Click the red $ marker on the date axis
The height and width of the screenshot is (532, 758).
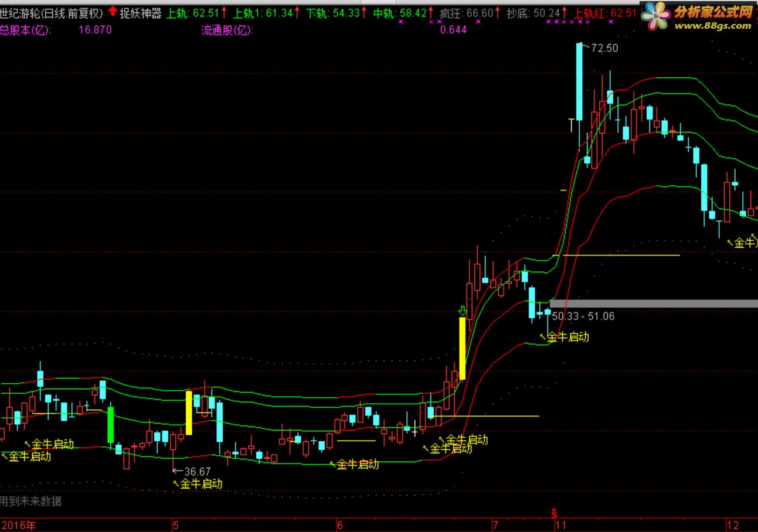[x=554, y=514]
